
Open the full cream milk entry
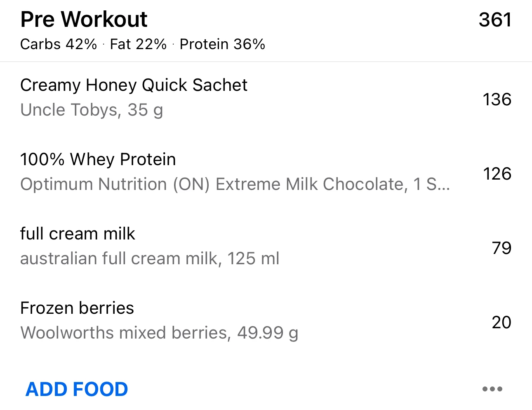[x=78, y=234]
